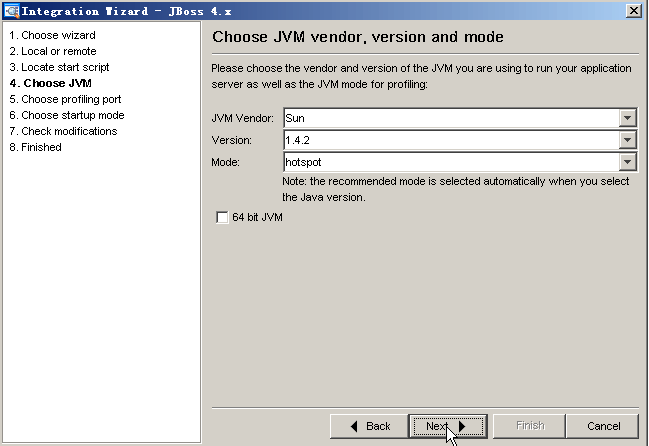Screen dimensions: 649x446
Task: Cancel the integration wizard
Action: 603,426
